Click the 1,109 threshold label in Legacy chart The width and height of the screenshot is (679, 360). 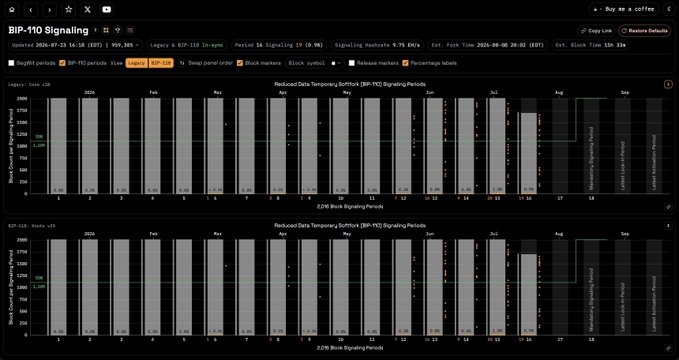[39, 146]
